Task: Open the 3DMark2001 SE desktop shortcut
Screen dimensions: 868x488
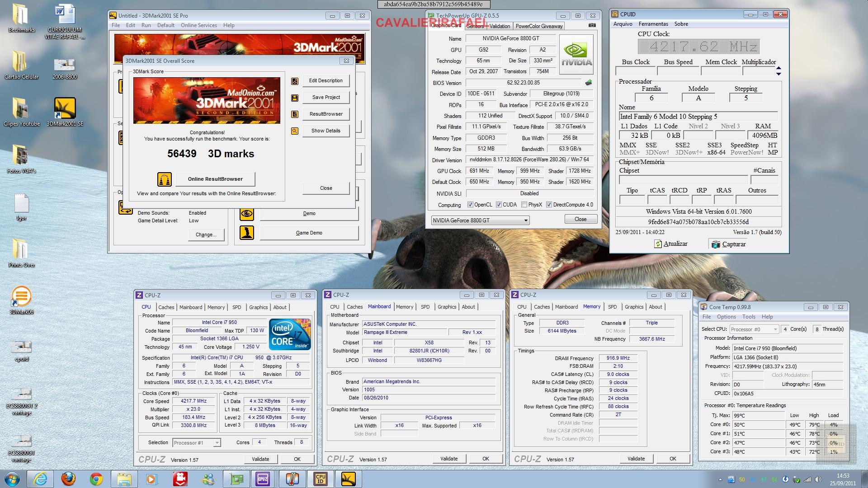Action: point(65,112)
